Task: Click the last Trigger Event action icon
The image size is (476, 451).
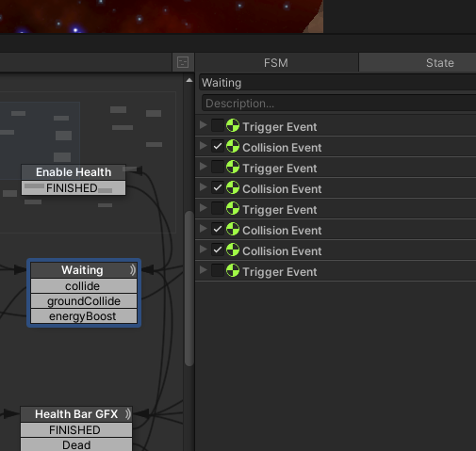Action: pos(233,270)
